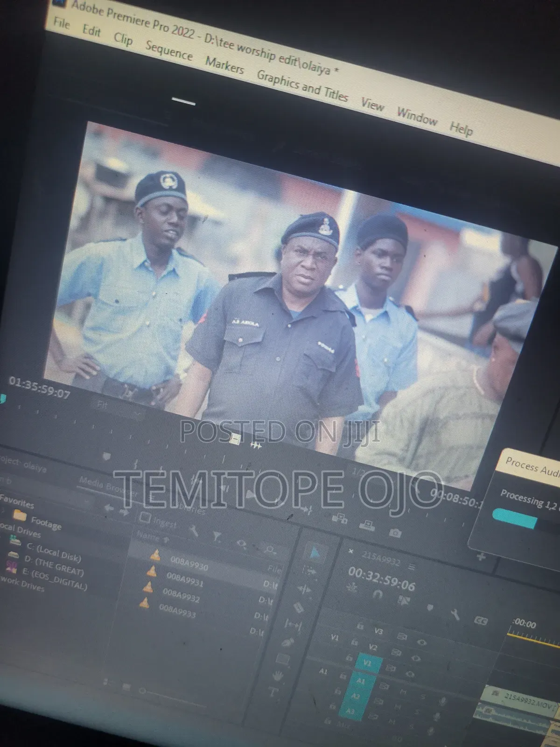Screen dimensions: 560x747
Task: Open the Graphics and Titles menu
Action: point(302,86)
